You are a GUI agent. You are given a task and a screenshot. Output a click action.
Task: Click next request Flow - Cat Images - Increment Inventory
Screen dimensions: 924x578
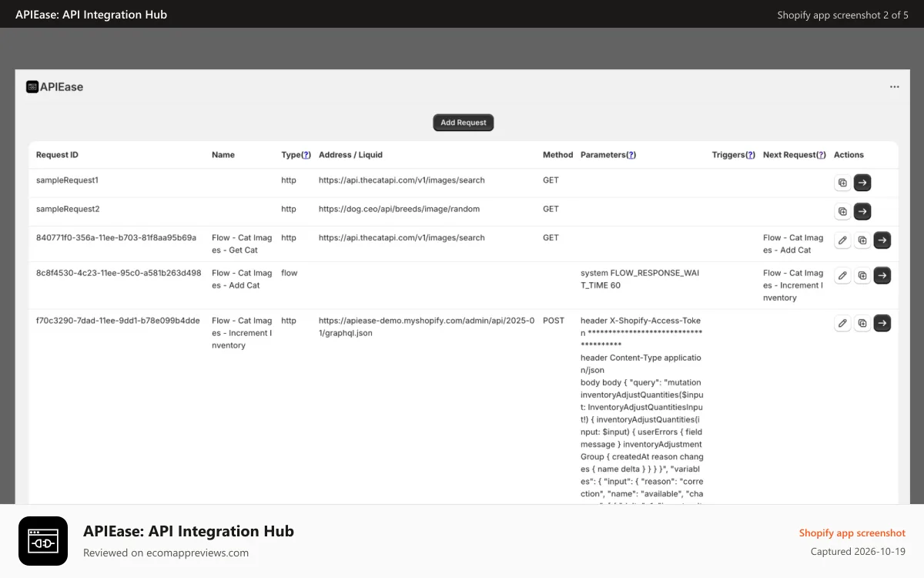pyautogui.click(x=793, y=285)
